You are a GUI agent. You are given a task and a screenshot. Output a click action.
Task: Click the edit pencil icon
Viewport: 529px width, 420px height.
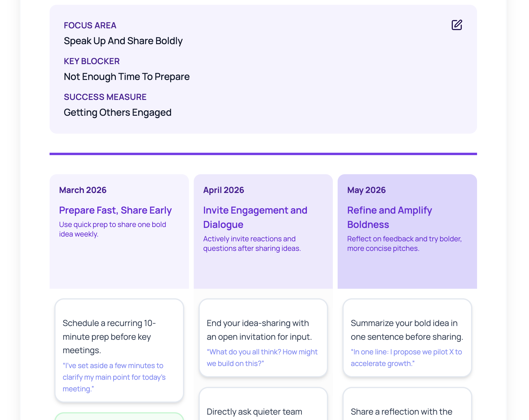[456, 25]
